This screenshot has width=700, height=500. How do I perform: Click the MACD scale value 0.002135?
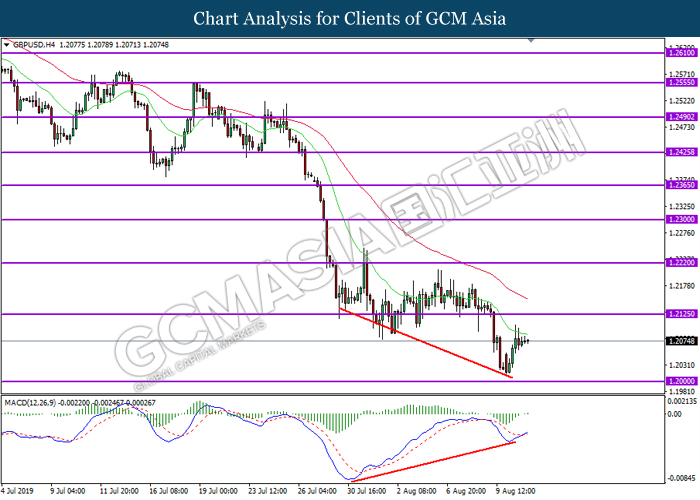[x=682, y=401]
